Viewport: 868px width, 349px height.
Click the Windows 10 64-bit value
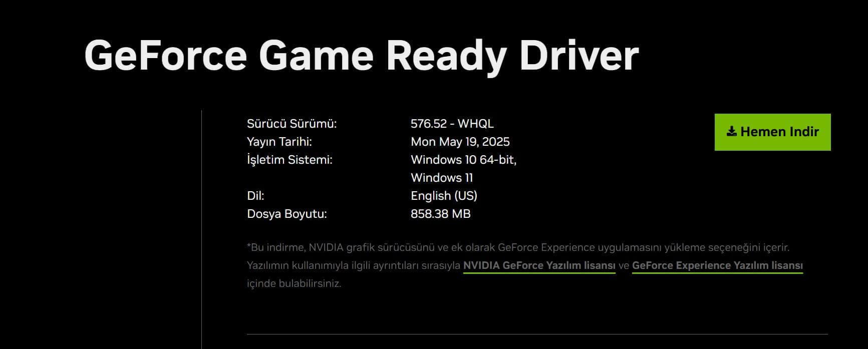[463, 160]
